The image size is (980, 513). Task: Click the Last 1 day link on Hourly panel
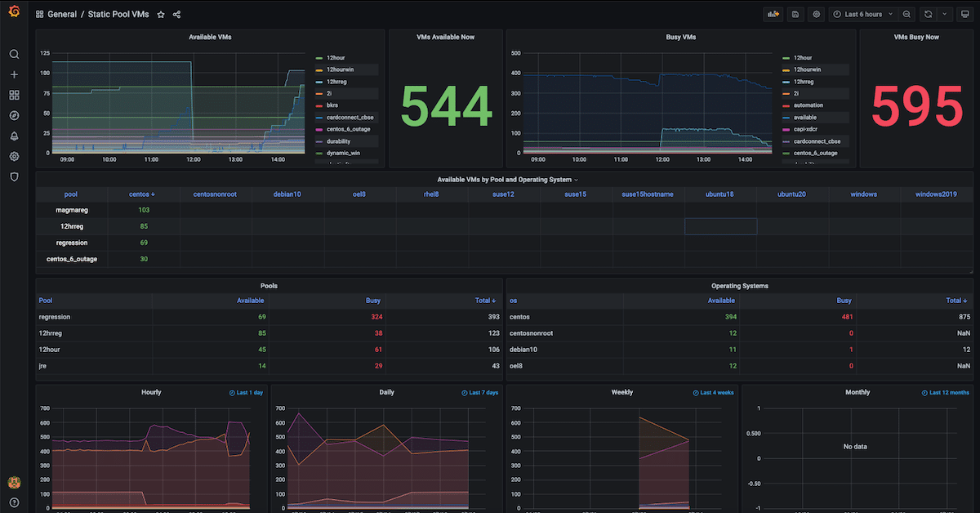[247, 393]
